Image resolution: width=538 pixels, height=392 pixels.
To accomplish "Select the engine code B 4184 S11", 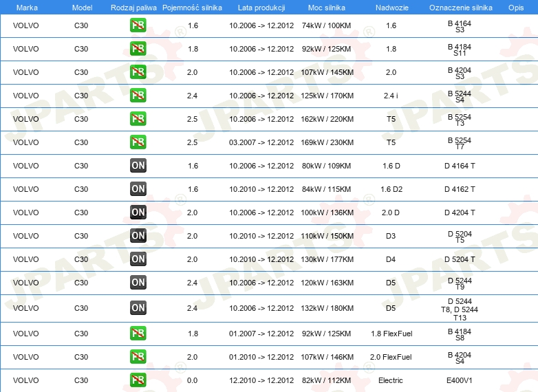I will pyautogui.click(x=460, y=50).
